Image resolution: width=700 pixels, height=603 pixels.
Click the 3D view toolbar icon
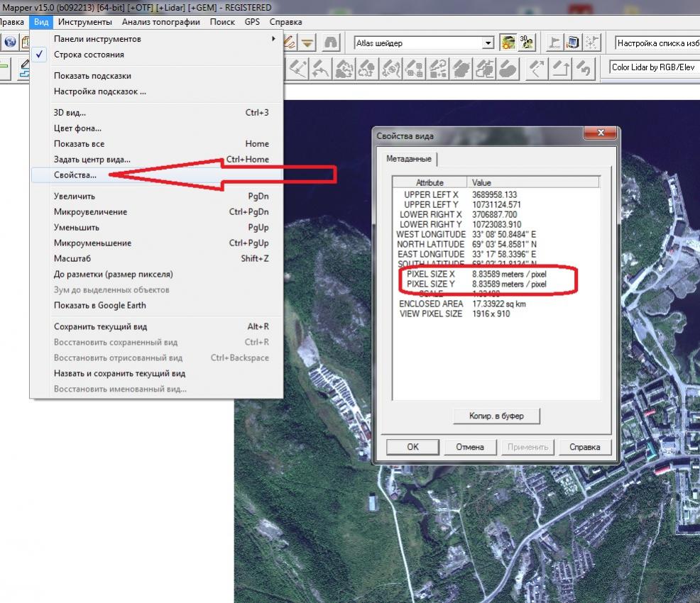click(x=527, y=43)
